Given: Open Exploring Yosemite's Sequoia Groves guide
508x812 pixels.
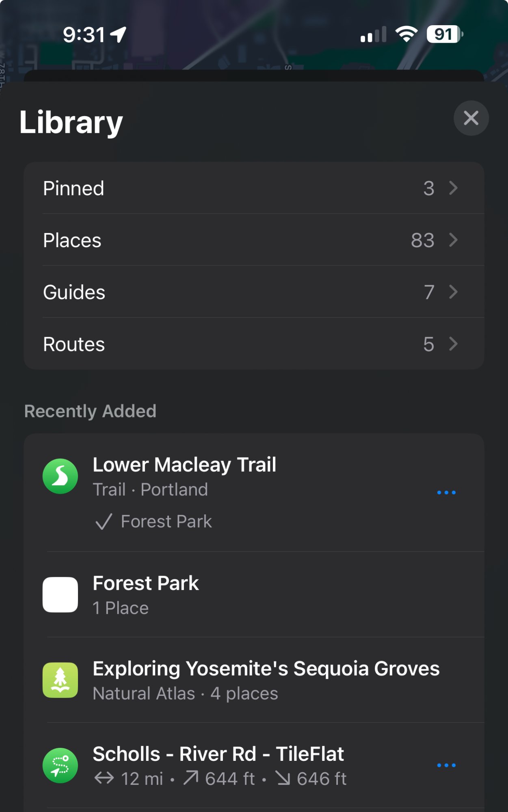Looking at the screenshot, I should [x=266, y=680].
